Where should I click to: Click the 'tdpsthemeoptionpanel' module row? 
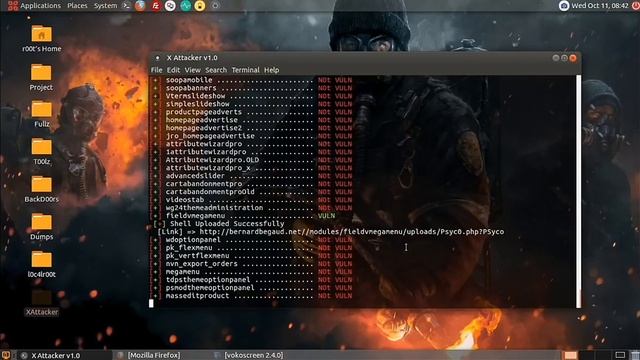[x=253, y=280]
